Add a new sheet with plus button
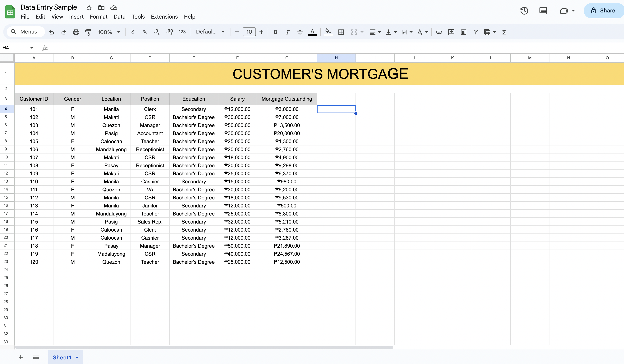This screenshot has height=364, width=624. coord(21,357)
